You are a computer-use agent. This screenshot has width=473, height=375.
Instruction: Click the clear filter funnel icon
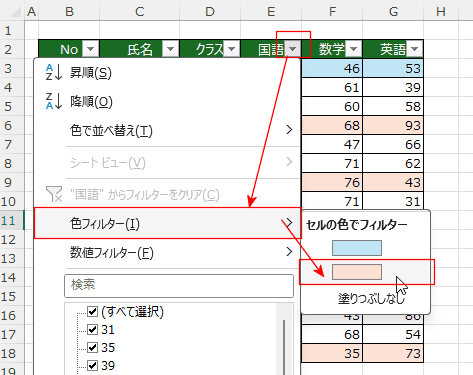click(54, 194)
